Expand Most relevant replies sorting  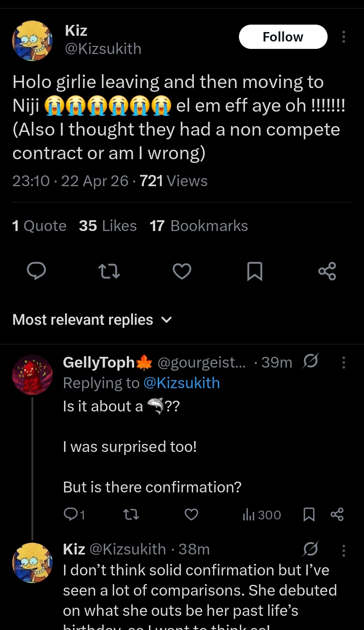click(x=92, y=319)
